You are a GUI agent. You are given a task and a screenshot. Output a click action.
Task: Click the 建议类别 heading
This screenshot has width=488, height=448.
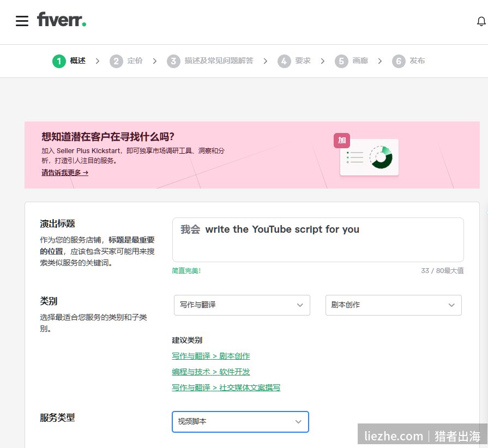coord(187,340)
